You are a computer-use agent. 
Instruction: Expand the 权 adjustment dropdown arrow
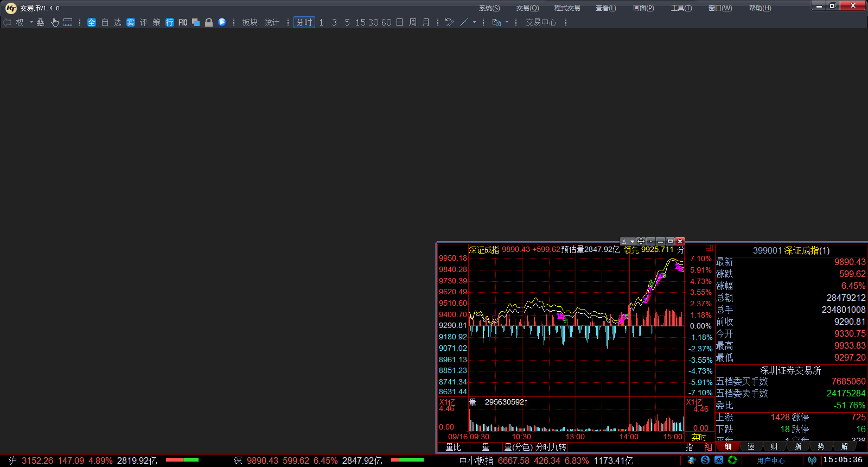31,22
